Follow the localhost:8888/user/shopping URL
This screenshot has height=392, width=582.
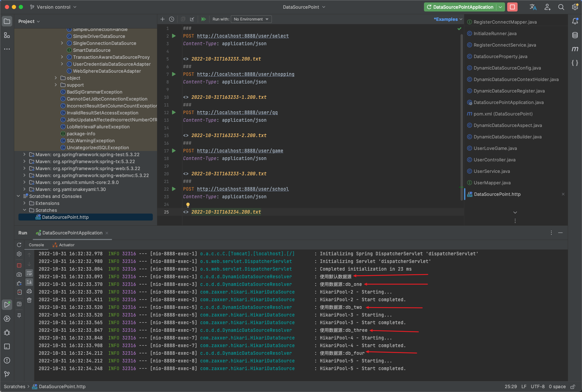[x=245, y=74]
